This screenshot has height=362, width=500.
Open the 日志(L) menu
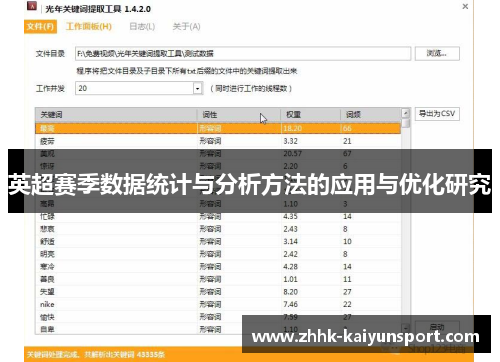pyautogui.click(x=142, y=27)
